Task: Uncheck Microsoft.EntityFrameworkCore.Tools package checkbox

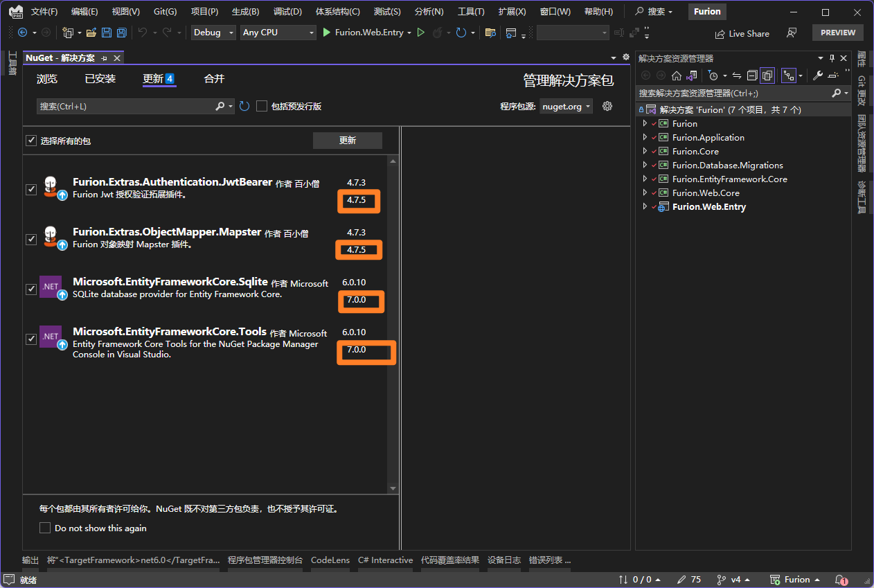Action: click(x=30, y=339)
